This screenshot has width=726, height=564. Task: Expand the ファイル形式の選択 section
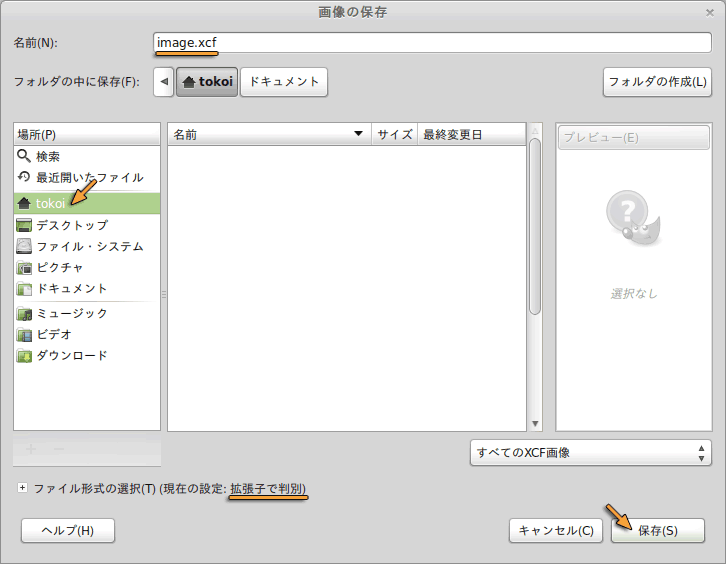pyautogui.click(x=22, y=488)
